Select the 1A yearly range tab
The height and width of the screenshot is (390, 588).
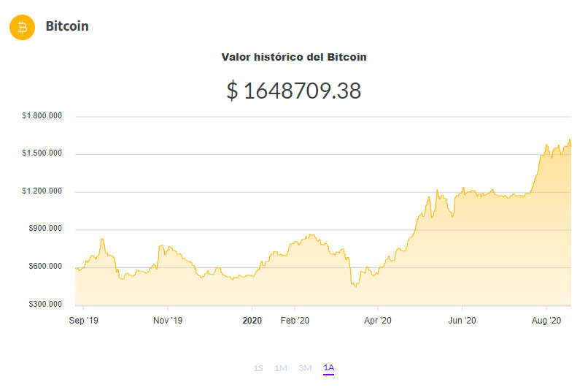(x=328, y=368)
